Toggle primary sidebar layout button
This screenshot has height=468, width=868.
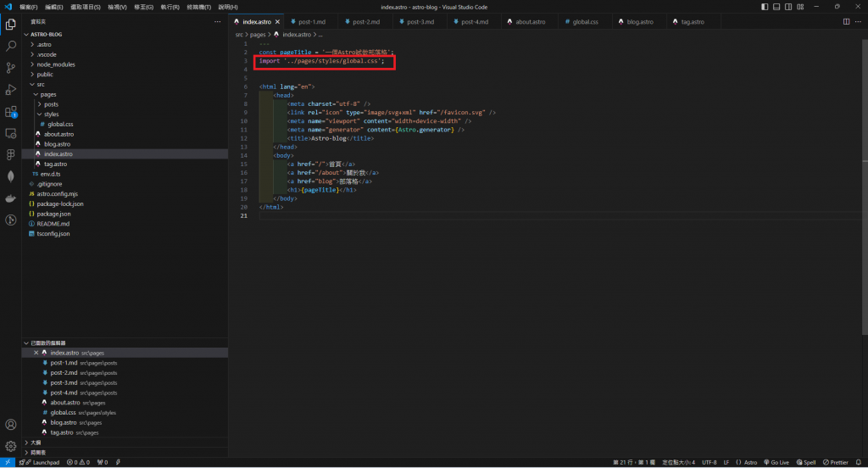pos(765,7)
